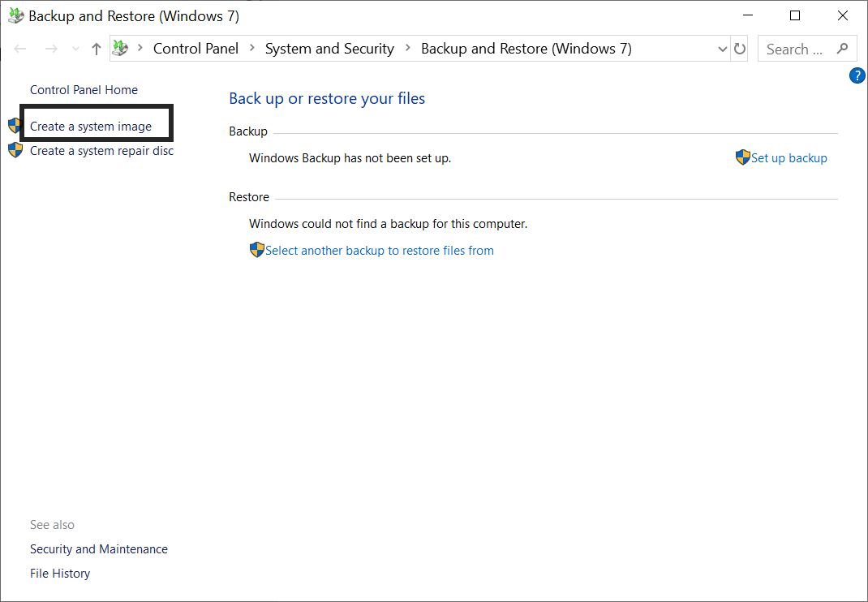
Task: Open the address bar history dropdown chevron
Action: (722, 49)
